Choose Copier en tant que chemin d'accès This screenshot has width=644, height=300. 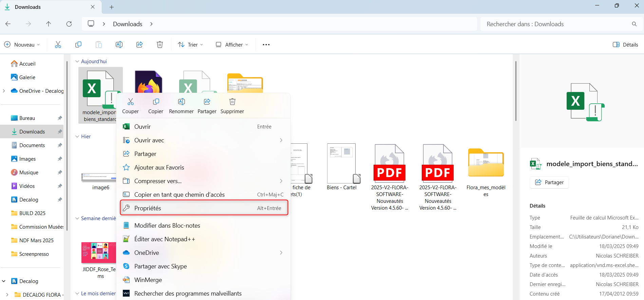click(x=179, y=195)
